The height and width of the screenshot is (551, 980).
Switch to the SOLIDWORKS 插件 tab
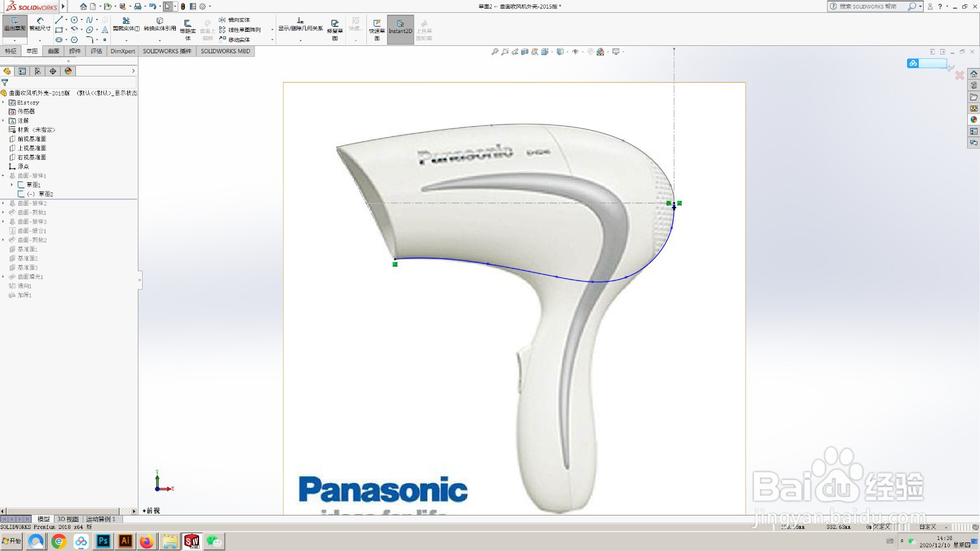point(167,51)
